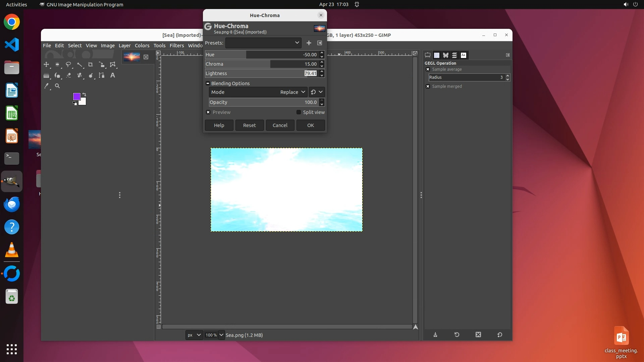Select the Text tool

113,75
